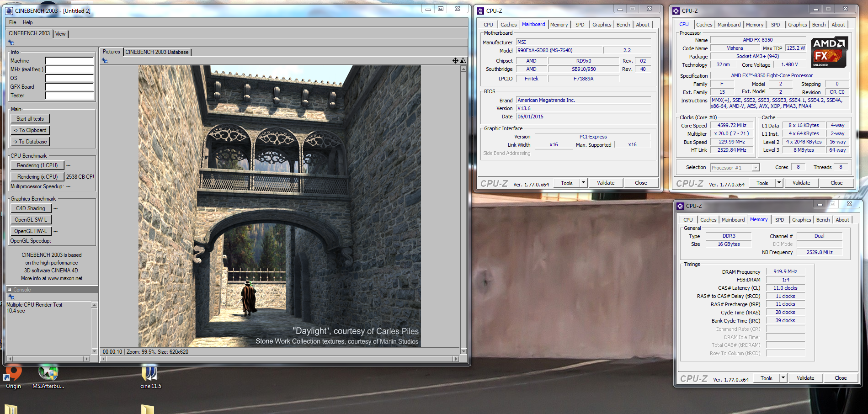Open Tools dropdown arrow in Mainboard CPU-Z window
Screen dimensions: 868x414
pyautogui.click(x=583, y=183)
